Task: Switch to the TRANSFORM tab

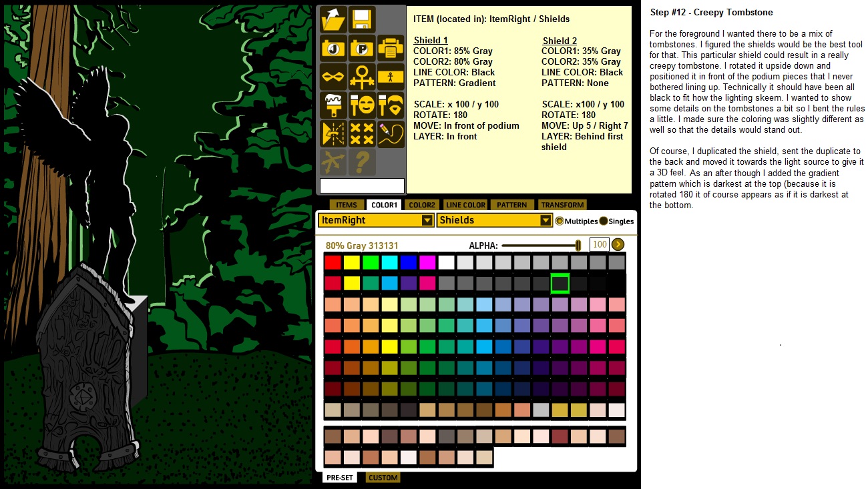Action: (562, 205)
